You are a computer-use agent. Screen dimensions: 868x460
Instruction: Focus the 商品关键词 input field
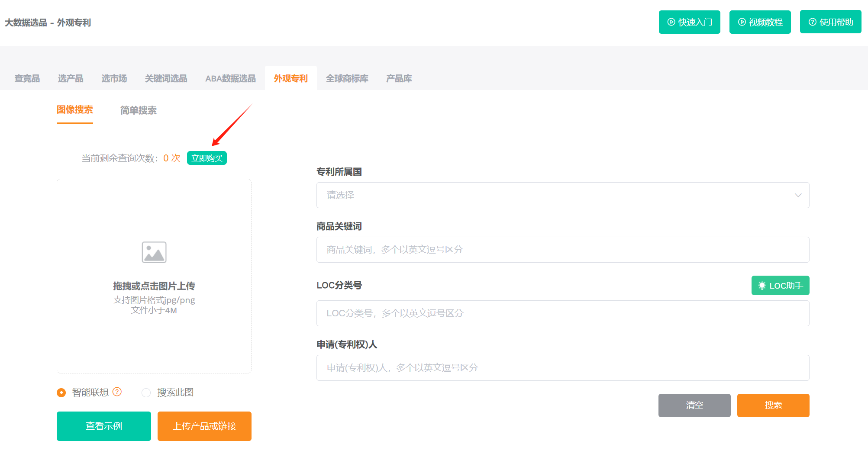[x=563, y=250]
